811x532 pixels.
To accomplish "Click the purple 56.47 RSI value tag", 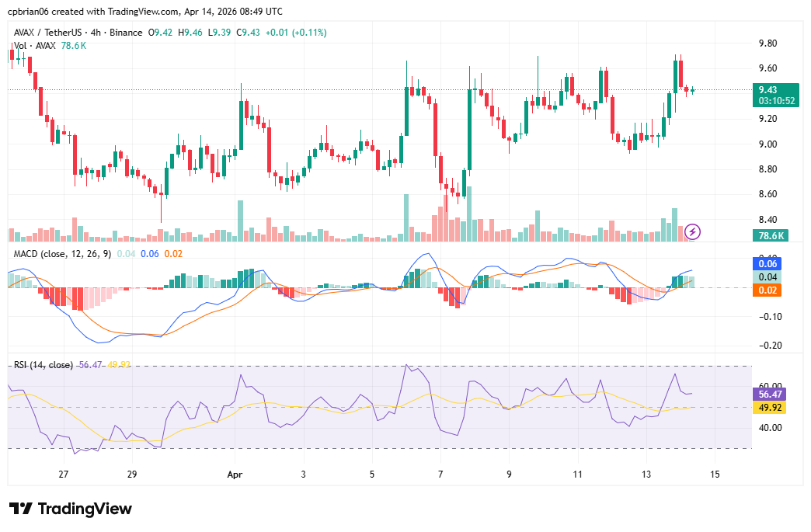I will pos(770,394).
